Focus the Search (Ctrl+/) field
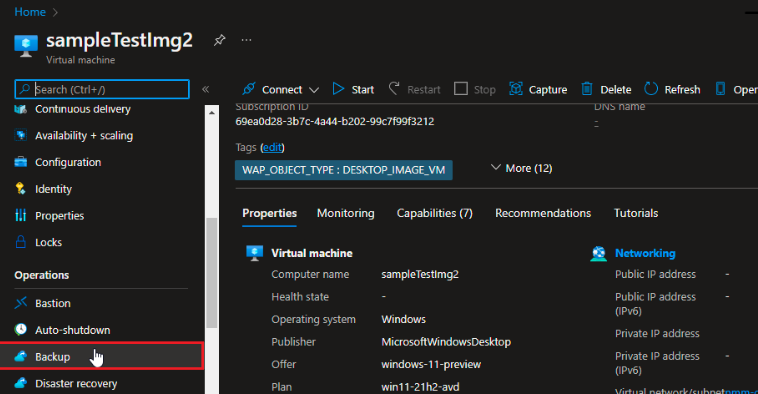 click(x=102, y=89)
